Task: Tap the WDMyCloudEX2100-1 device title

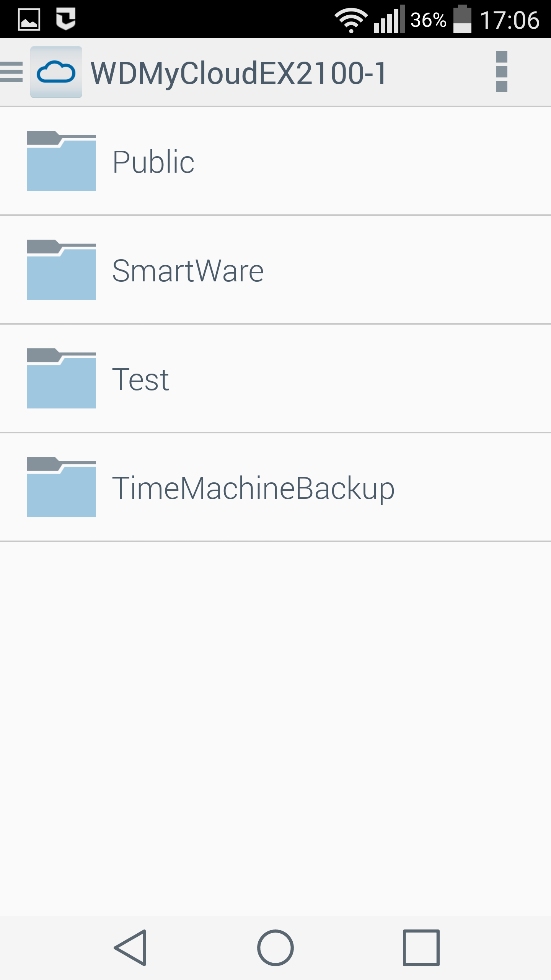Action: 239,73
